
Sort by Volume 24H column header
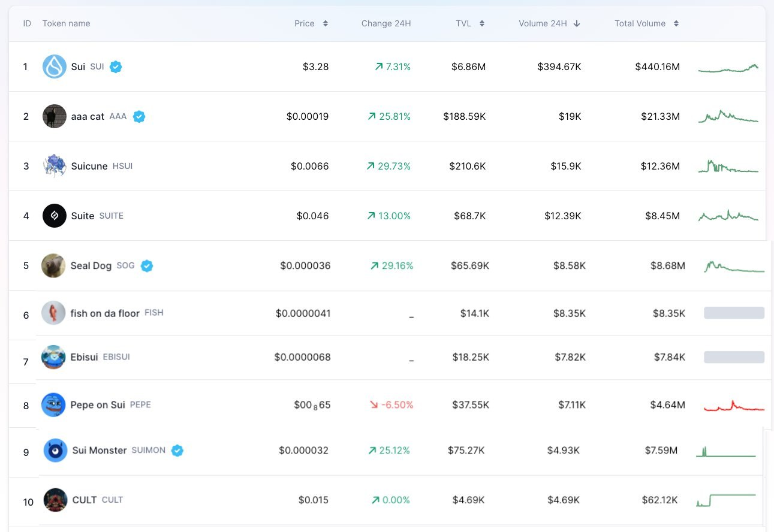click(550, 23)
